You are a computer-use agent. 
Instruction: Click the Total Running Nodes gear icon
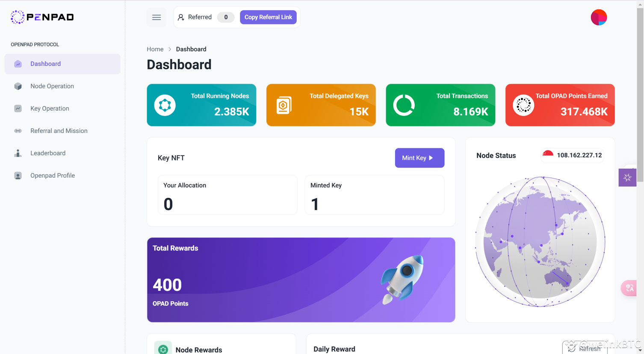coord(165,105)
